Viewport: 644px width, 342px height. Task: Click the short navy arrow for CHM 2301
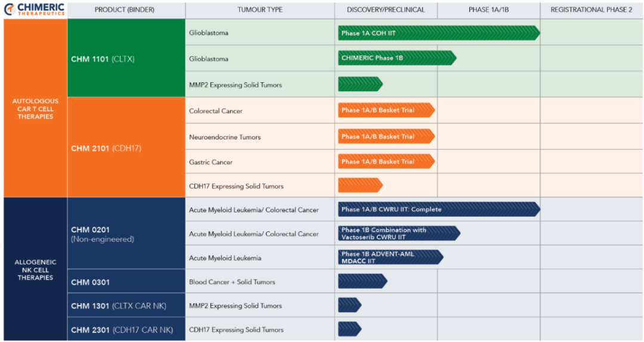349,329
